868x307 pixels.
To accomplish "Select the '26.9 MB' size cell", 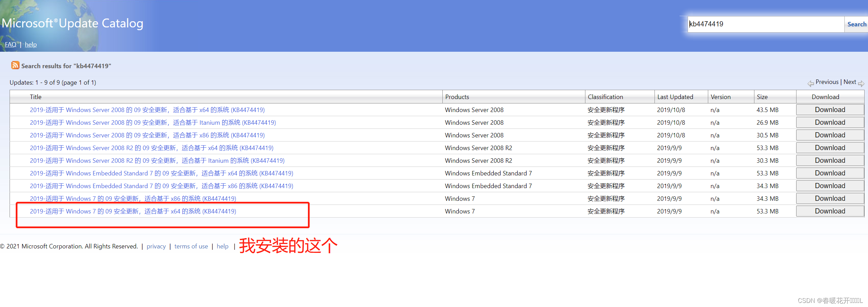I will tap(767, 123).
